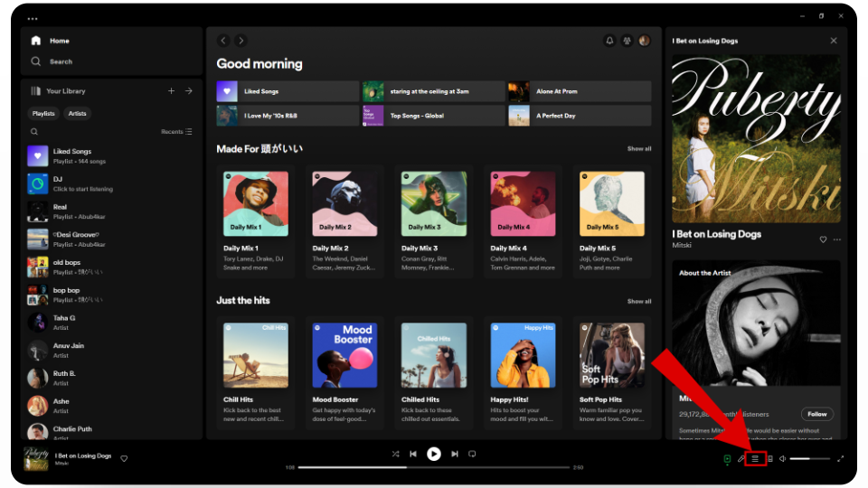This screenshot has height=488, width=868.
Task: Select the old bops playlist
Action: (x=110, y=267)
